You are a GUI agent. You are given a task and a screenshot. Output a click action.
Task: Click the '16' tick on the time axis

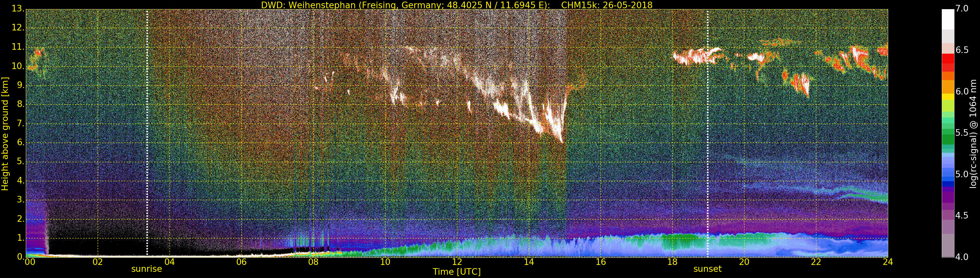point(601,262)
